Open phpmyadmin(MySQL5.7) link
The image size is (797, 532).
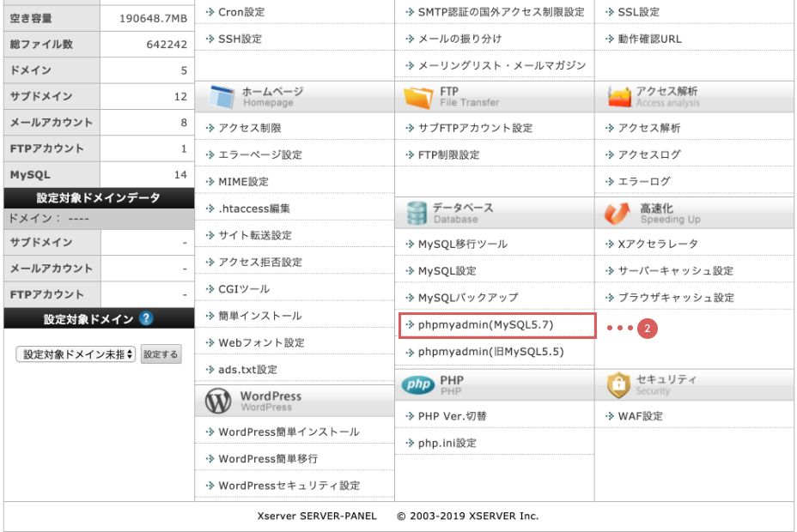tap(485, 325)
